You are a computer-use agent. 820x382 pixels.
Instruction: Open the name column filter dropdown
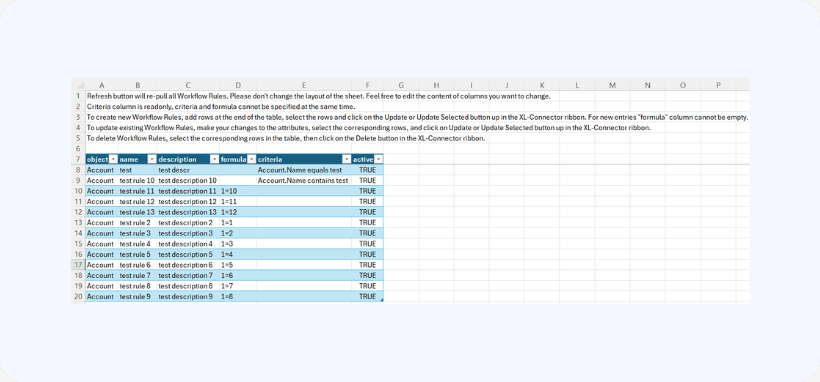pyautogui.click(x=152, y=159)
